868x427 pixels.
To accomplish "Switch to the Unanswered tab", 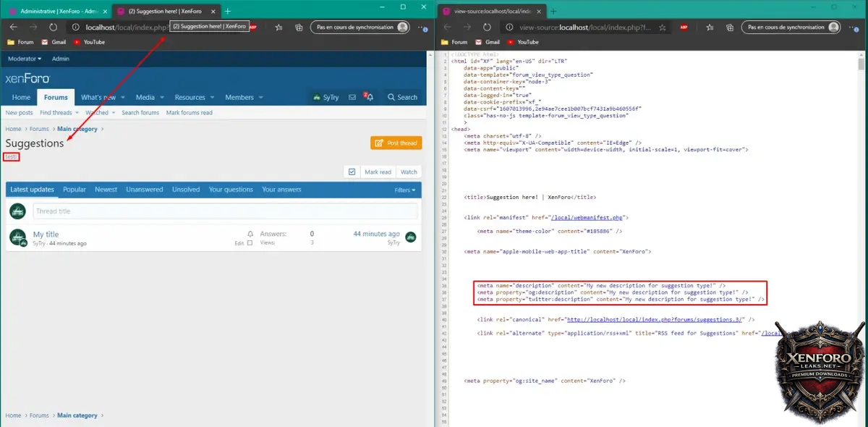I will click(144, 190).
